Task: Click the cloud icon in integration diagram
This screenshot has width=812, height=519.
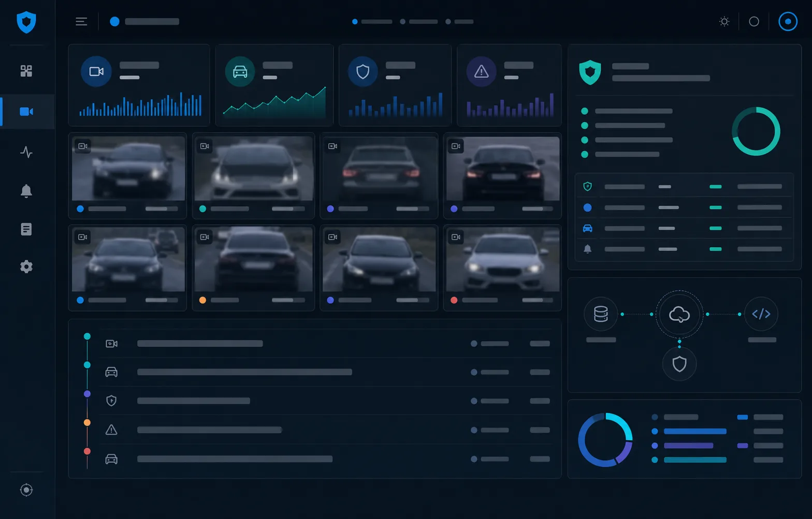Action: pyautogui.click(x=679, y=314)
